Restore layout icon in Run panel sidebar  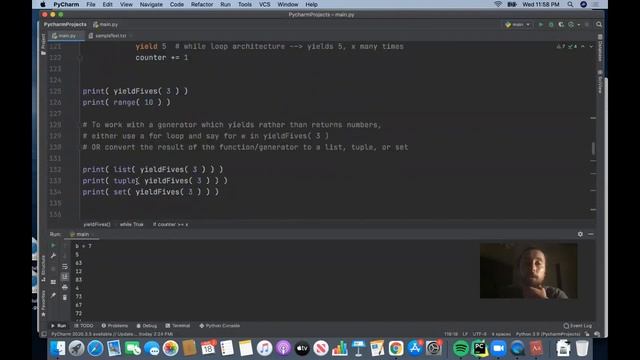53,282
